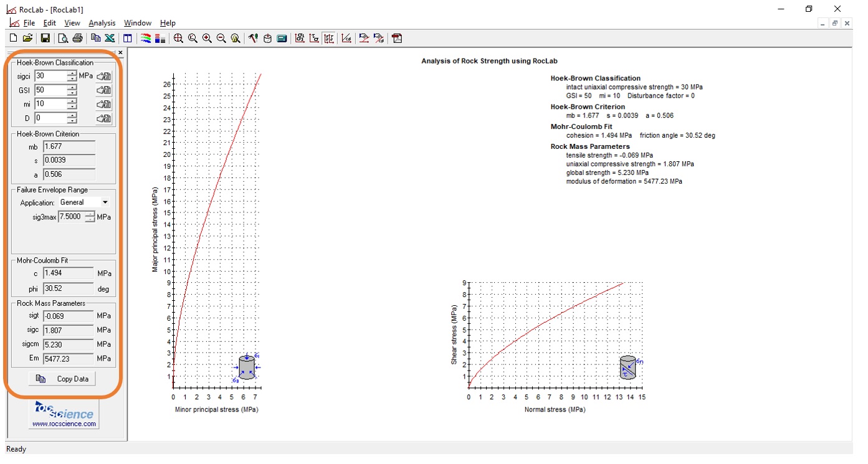The width and height of the screenshot is (868, 464).
Task: Close the sidebar panel with X
Action: (120, 53)
